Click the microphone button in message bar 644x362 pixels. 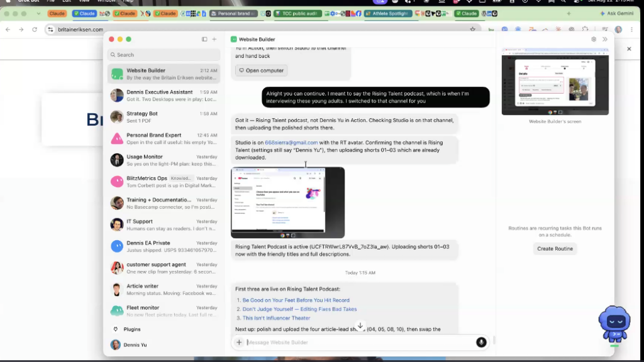click(481, 343)
